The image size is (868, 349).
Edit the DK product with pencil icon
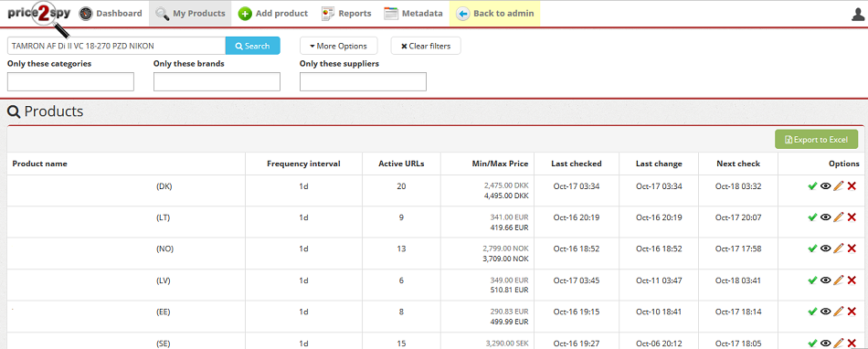click(x=839, y=186)
